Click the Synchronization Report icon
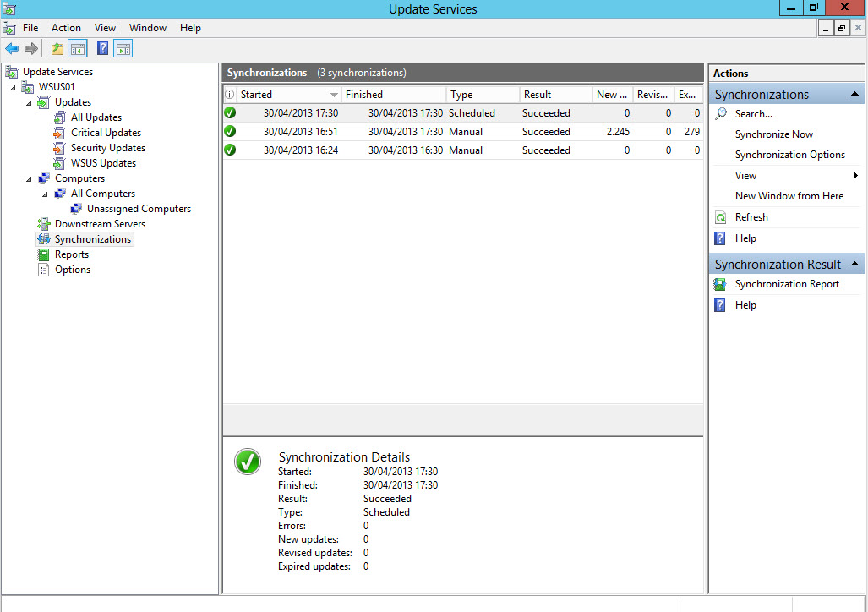The image size is (868, 612). coord(719,284)
